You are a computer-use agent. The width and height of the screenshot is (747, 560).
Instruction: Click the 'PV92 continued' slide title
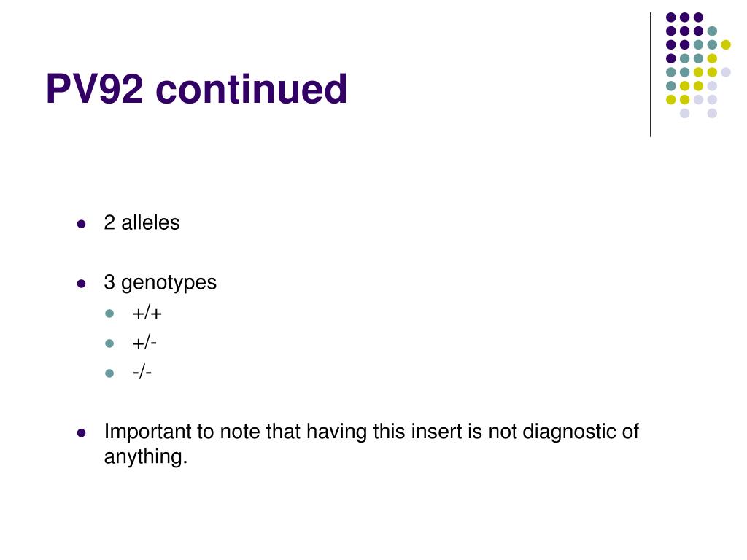click(x=196, y=88)
